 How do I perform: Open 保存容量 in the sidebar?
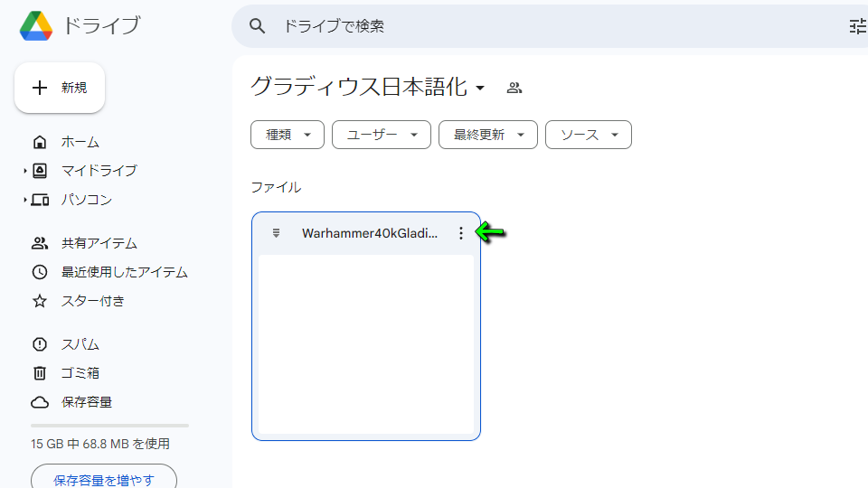[x=87, y=402]
